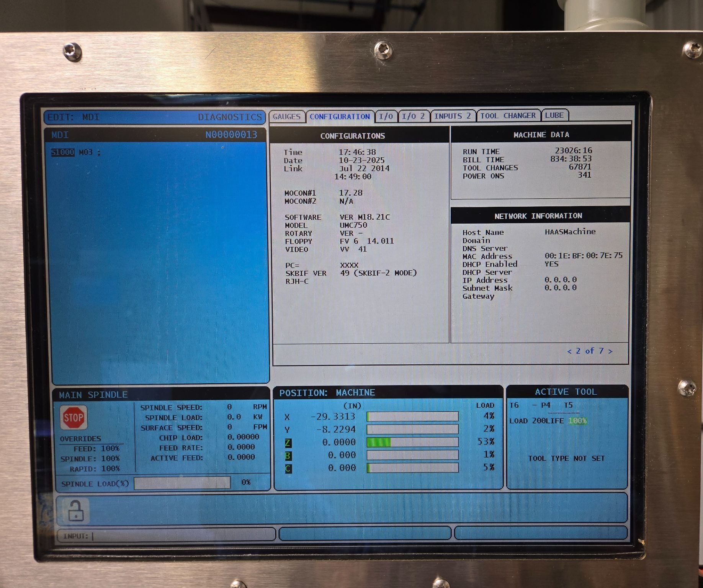The width and height of the screenshot is (703, 588).
Task: Advance to next page with right arrow
Action: [x=610, y=351]
